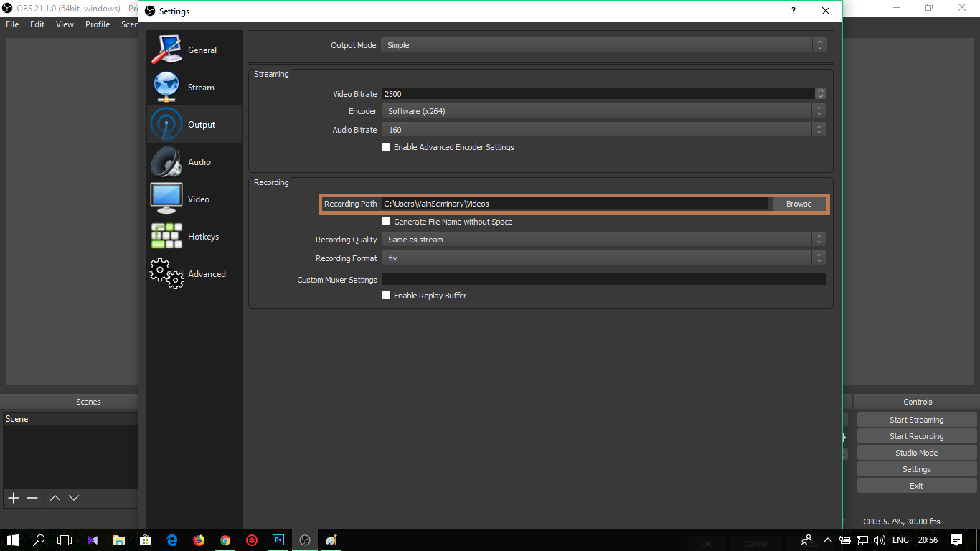The width and height of the screenshot is (980, 551).
Task: Open the Profile menu
Action: [x=98, y=24]
